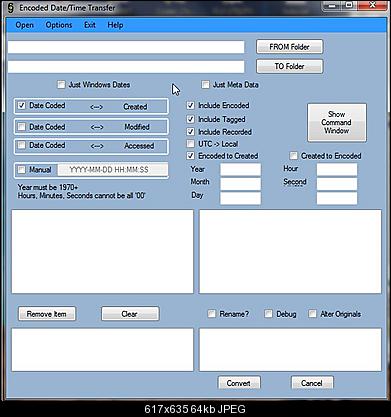Enable Just Windows Dates checkbox
Screen dimensions: 391x417
(61, 85)
